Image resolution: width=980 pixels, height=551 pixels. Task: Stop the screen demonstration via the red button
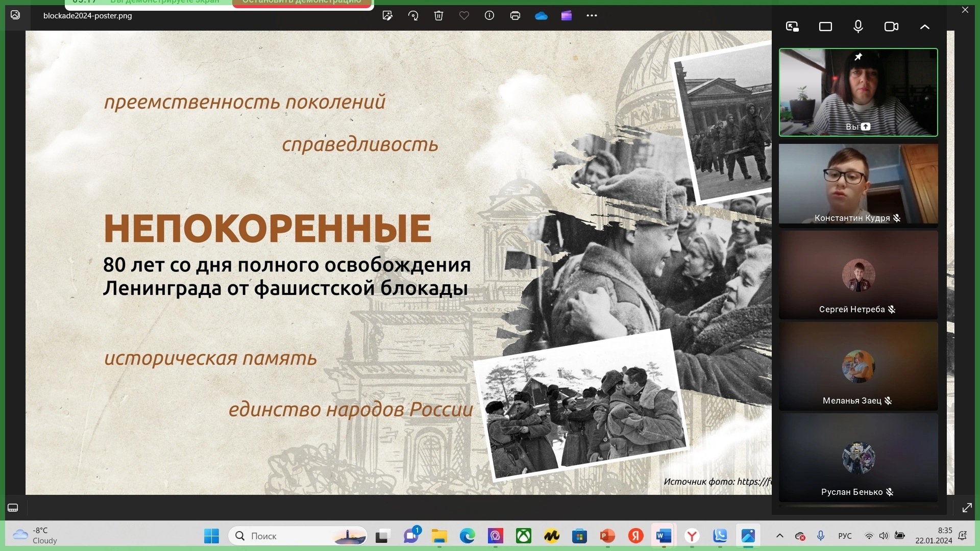pyautogui.click(x=302, y=3)
